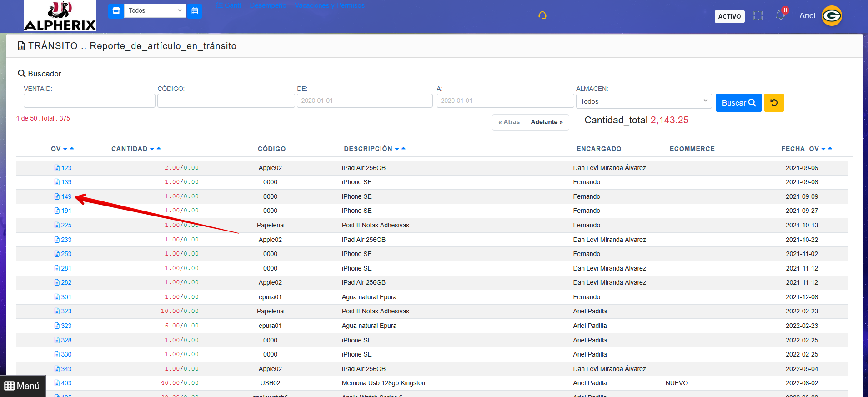The height and width of the screenshot is (397, 868).
Task: Sort FECHA_OV column descending
Action: coord(823,149)
